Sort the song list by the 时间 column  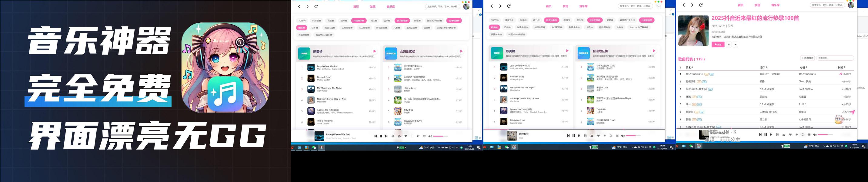(x=841, y=67)
